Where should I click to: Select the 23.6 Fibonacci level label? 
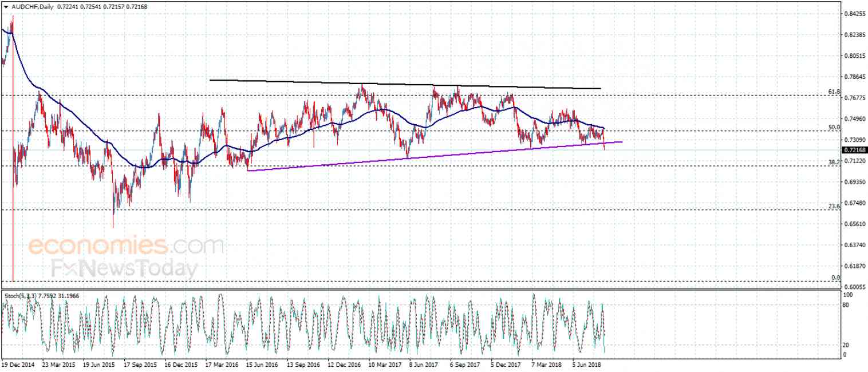coord(834,206)
